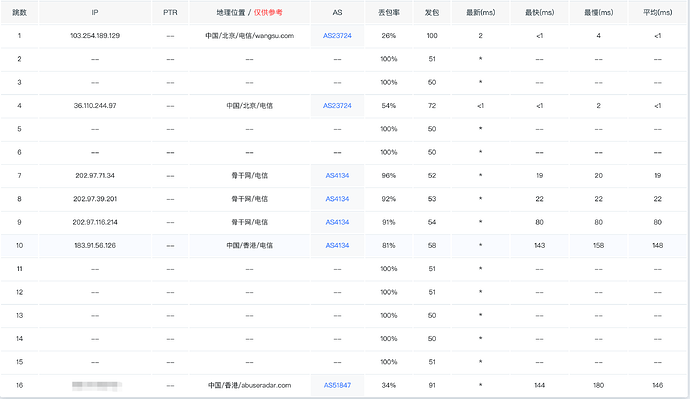Click the AS column header
Screen dimensions: 690x399
[x=337, y=12]
